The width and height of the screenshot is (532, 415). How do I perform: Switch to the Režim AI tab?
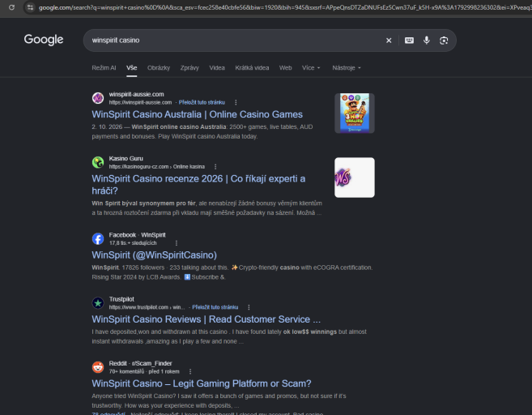pyautogui.click(x=104, y=67)
